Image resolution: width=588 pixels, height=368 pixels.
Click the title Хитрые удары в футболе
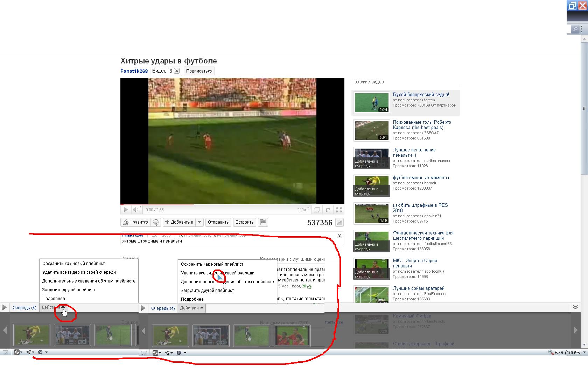169,61
